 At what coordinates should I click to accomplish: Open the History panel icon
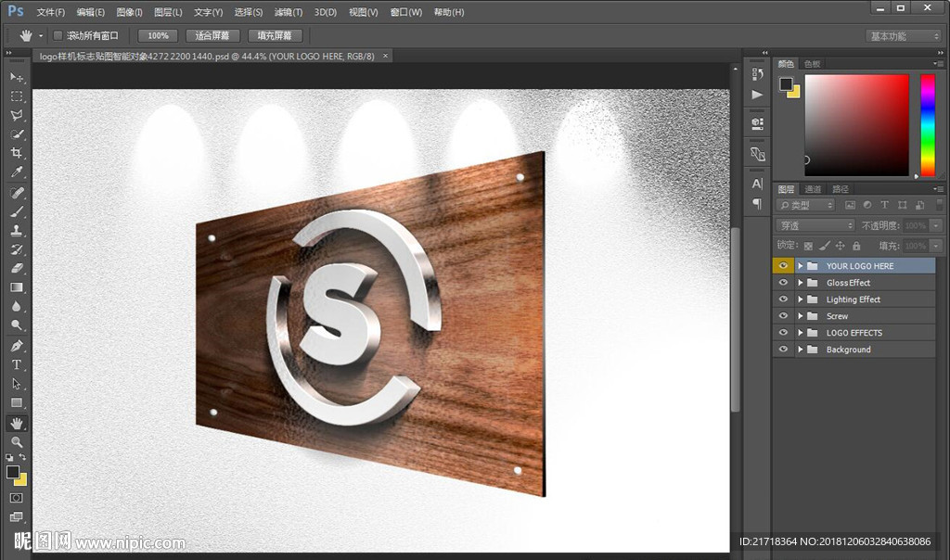(757, 74)
